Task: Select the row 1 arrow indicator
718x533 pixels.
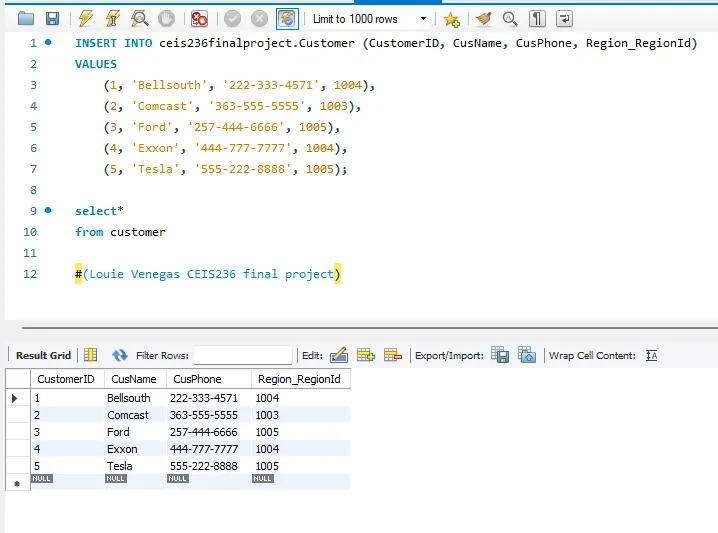Action: [x=15, y=398]
